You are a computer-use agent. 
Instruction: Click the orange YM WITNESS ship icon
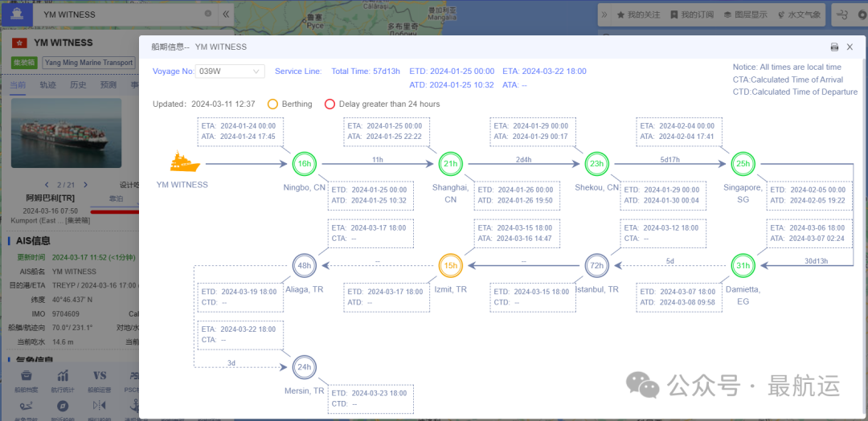click(x=186, y=162)
